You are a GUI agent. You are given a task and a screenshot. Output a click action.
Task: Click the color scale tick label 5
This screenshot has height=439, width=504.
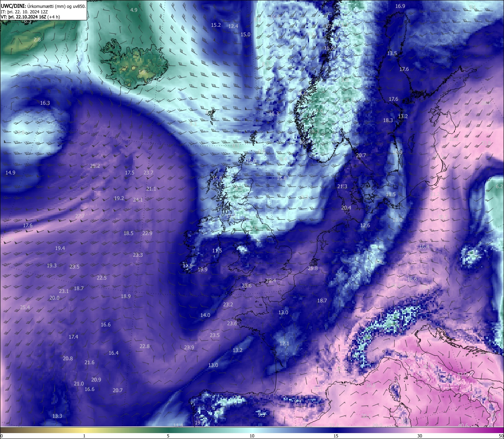point(168,436)
